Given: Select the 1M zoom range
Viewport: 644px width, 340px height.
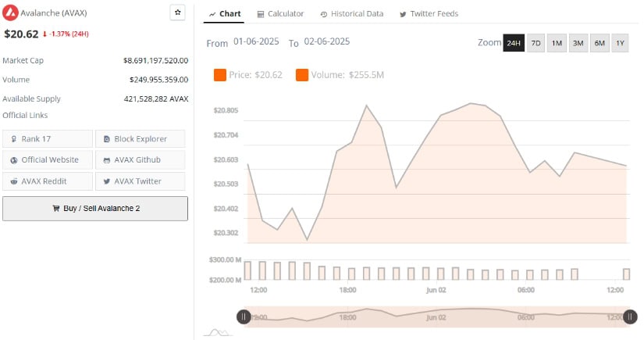Looking at the screenshot, I should click(557, 43).
